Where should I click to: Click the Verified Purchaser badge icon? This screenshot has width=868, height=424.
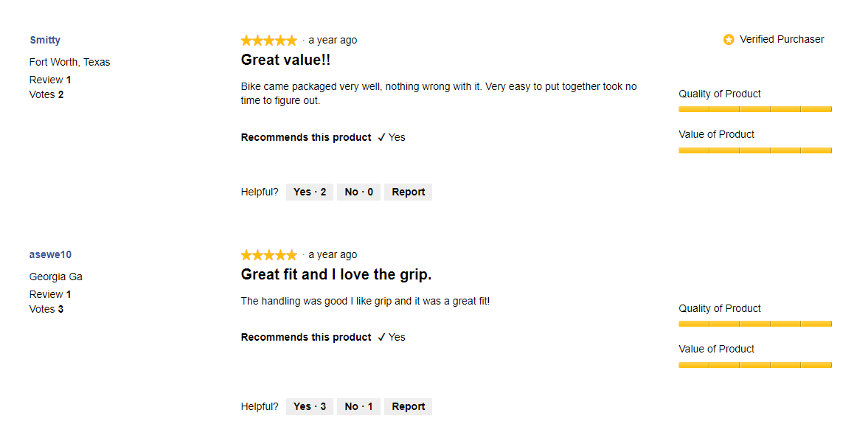729,40
